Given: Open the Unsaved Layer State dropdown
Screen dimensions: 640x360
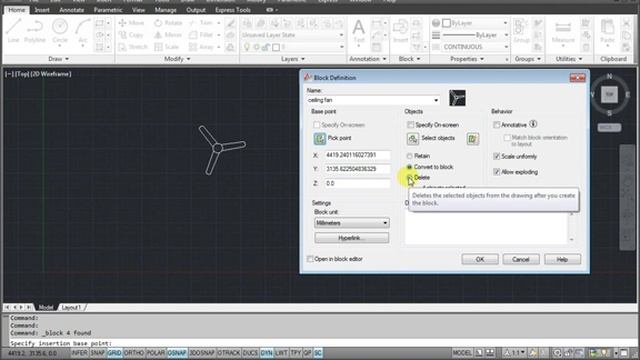Looking at the screenshot, I should coord(293,35).
